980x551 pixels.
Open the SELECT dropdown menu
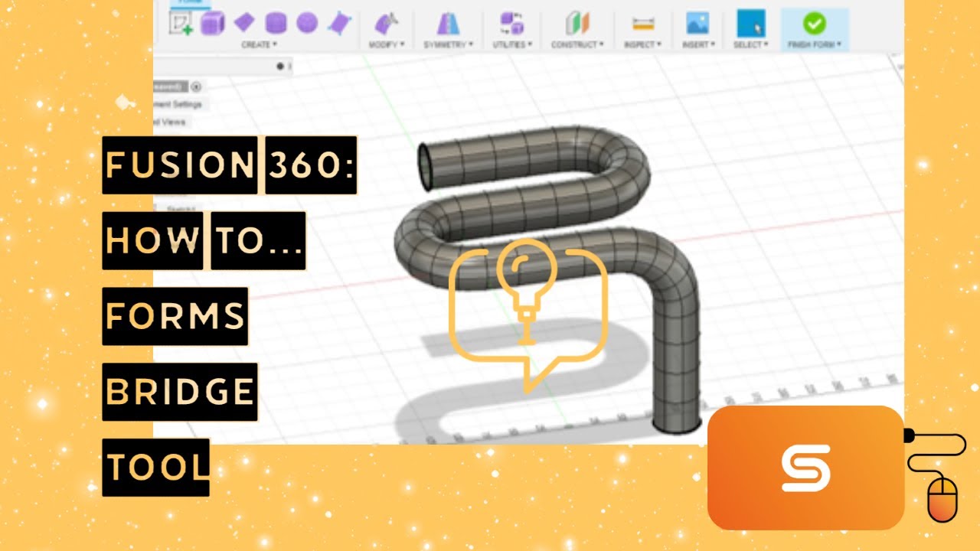coord(752,44)
